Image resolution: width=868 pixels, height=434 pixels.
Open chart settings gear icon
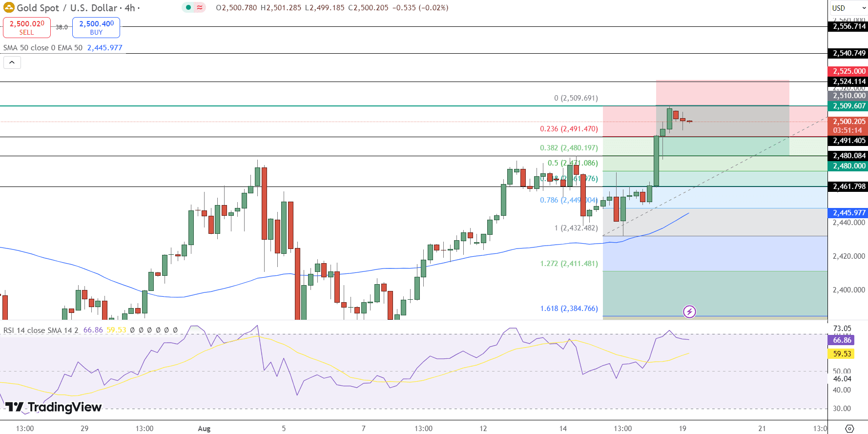[x=849, y=429]
